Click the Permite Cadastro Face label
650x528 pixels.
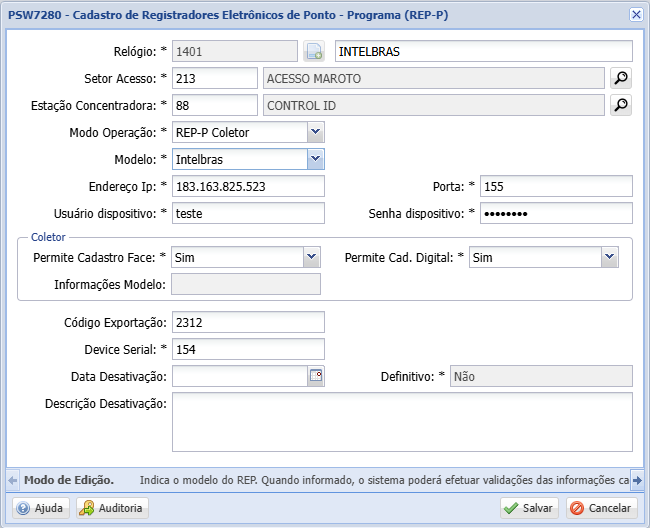tap(94, 257)
